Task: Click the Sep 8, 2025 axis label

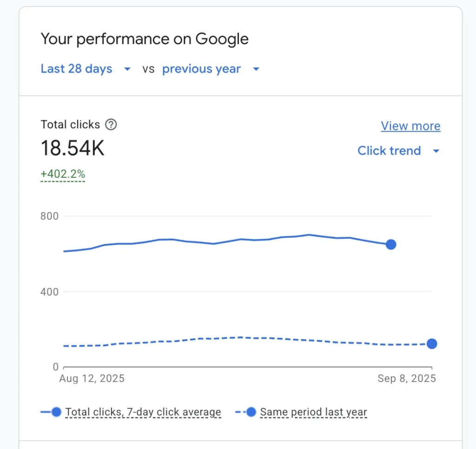Action: point(407,378)
